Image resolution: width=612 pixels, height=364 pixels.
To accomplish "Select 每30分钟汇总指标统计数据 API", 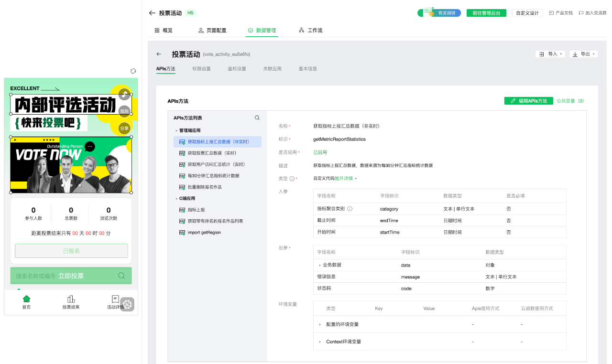I will (218, 176).
